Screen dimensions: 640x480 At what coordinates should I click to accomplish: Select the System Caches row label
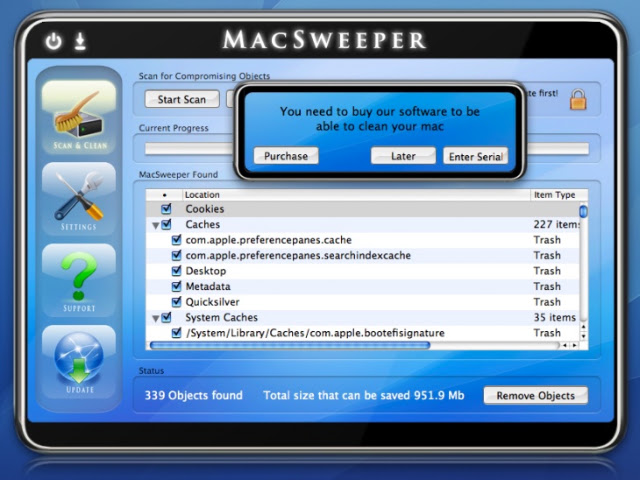pos(221,318)
